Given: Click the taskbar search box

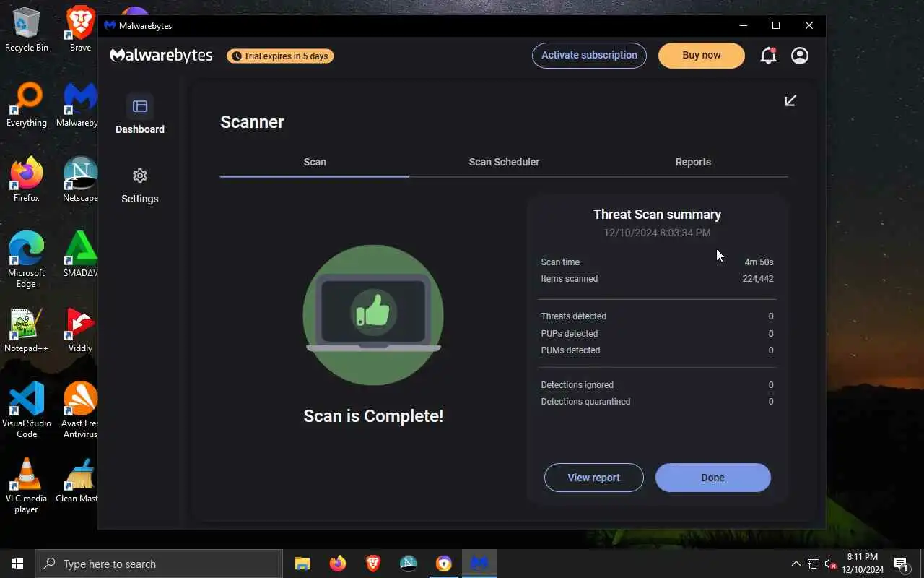Looking at the screenshot, I should click(159, 564).
